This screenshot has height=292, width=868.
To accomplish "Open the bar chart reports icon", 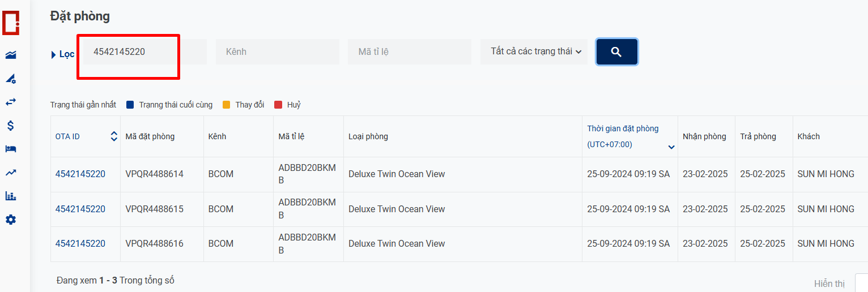I will (11, 196).
